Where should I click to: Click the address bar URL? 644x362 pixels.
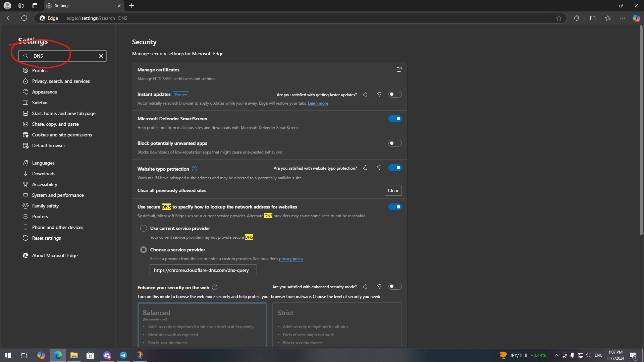click(x=97, y=18)
